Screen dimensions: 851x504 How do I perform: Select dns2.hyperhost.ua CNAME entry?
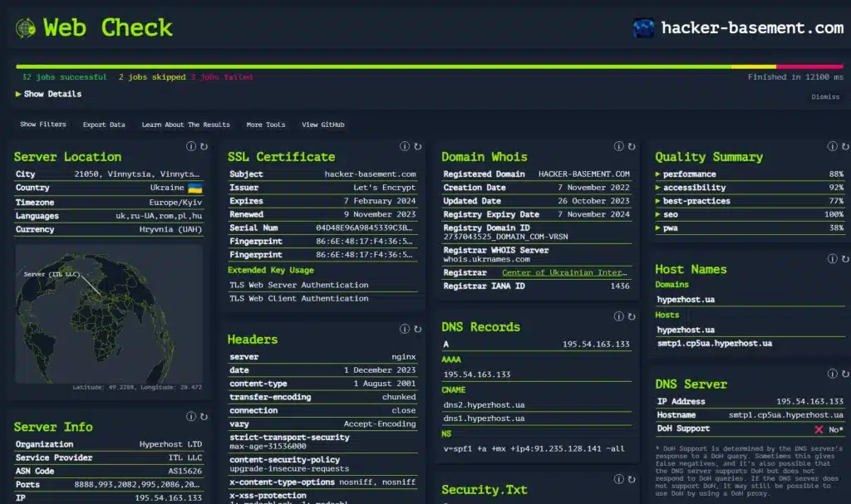click(484, 404)
